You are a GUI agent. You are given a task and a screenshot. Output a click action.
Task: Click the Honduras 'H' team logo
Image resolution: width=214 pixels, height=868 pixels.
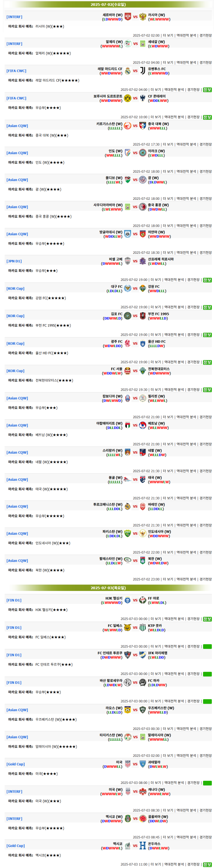143,845
